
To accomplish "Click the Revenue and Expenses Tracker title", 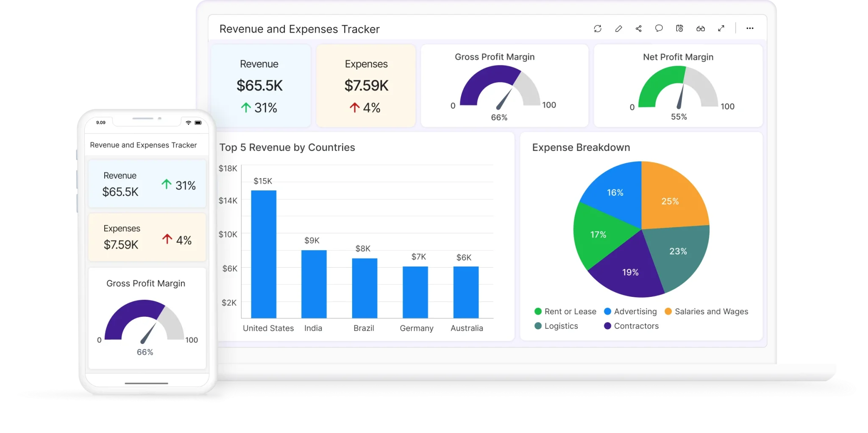I will pyautogui.click(x=299, y=29).
